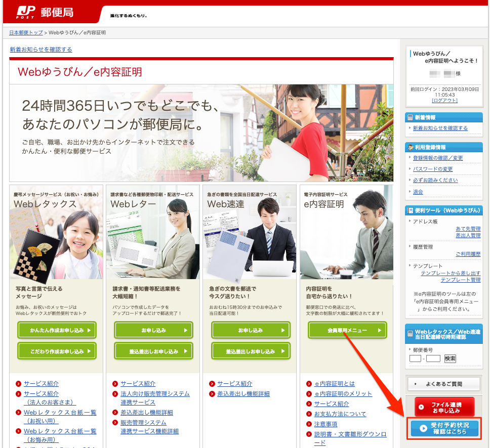Screen dimensions: 490x448
Task: Open 法人向け販売管理システム連携サービス link
Action: pyautogui.click(x=155, y=398)
